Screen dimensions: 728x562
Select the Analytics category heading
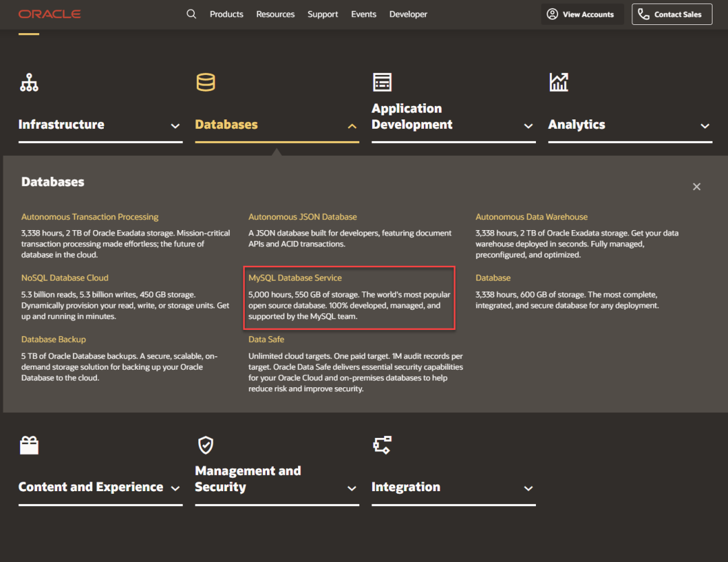pyautogui.click(x=576, y=125)
